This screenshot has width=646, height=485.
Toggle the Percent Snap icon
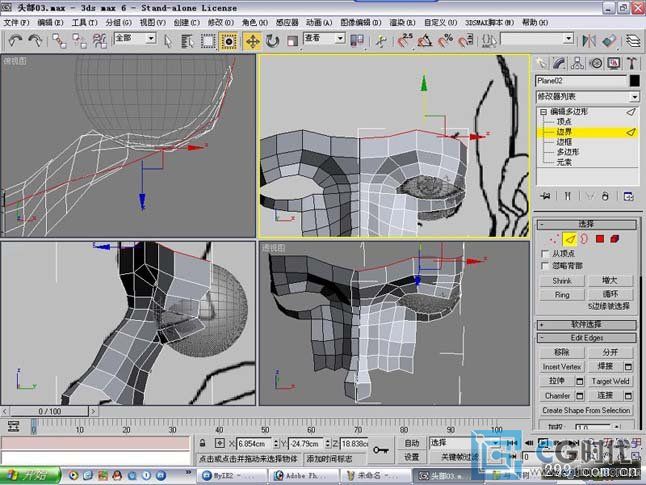[x=445, y=41]
